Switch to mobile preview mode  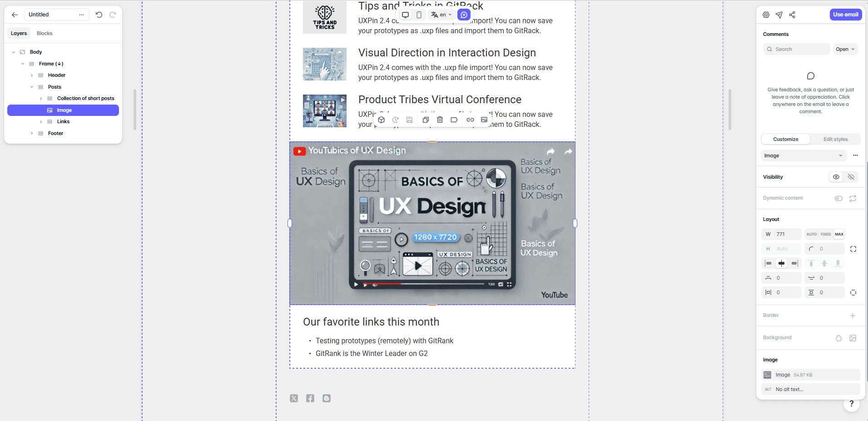pyautogui.click(x=419, y=15)
